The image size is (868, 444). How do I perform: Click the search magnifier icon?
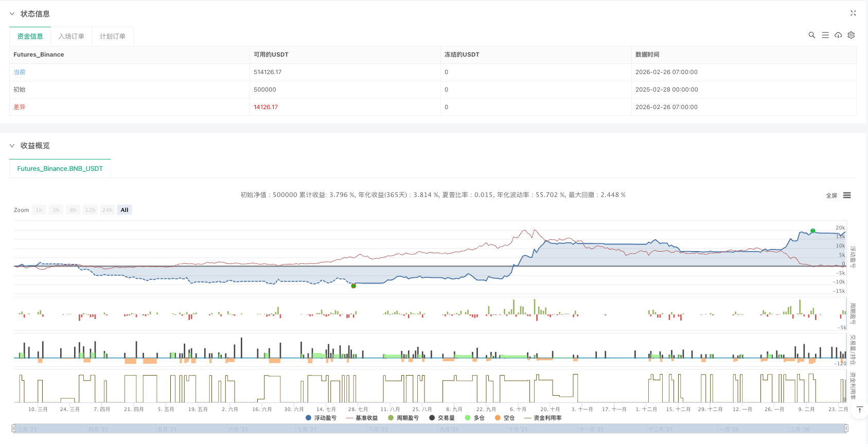(811, 35)
